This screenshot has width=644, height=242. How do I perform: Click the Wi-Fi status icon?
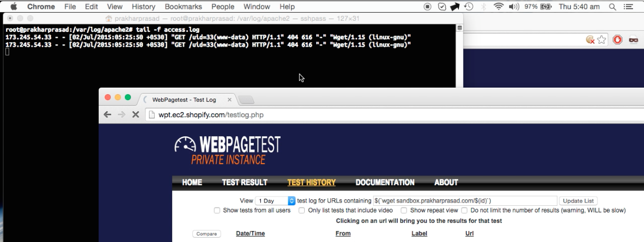498,7
